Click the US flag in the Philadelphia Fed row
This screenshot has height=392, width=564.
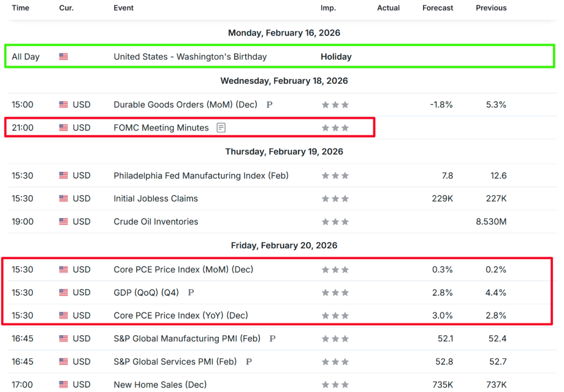tap(63, 176)
